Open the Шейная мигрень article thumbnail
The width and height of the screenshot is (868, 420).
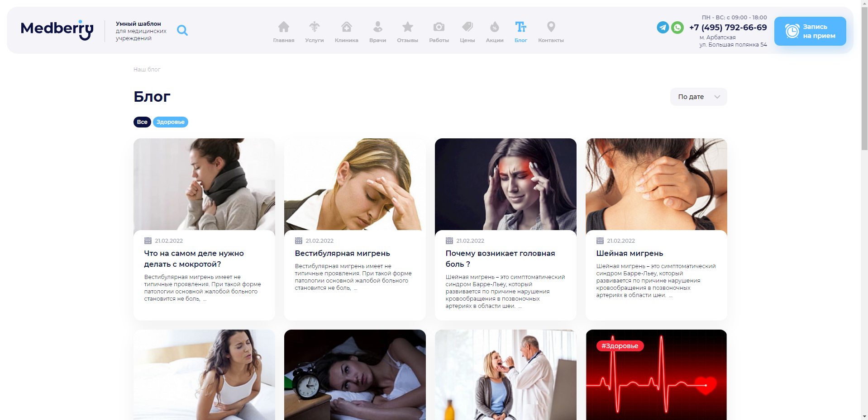(x=656, y=184)
